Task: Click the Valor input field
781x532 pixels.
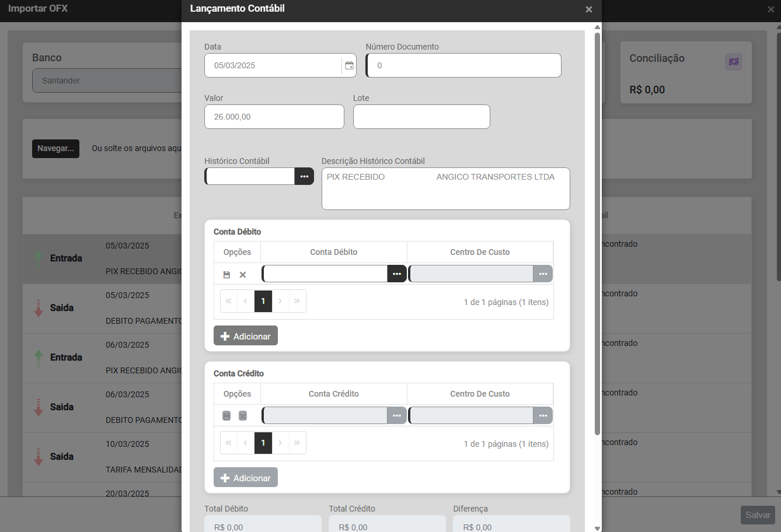Action: tap(274, 117)
